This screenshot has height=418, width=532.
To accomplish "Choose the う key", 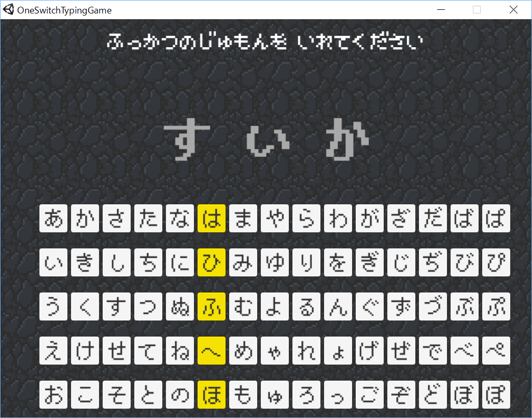I will (53, 306).
